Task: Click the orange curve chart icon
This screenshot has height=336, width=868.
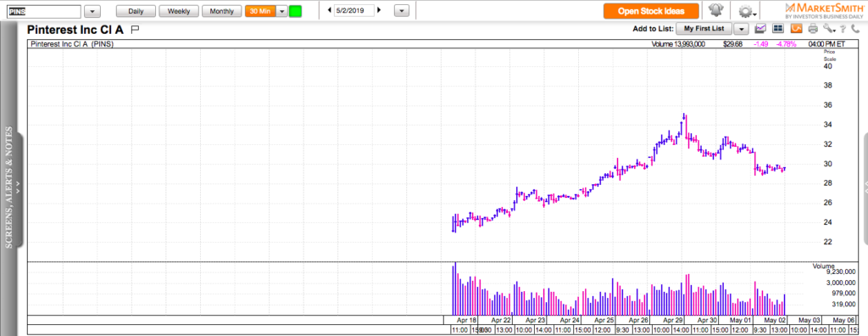Action: point(796,28)
